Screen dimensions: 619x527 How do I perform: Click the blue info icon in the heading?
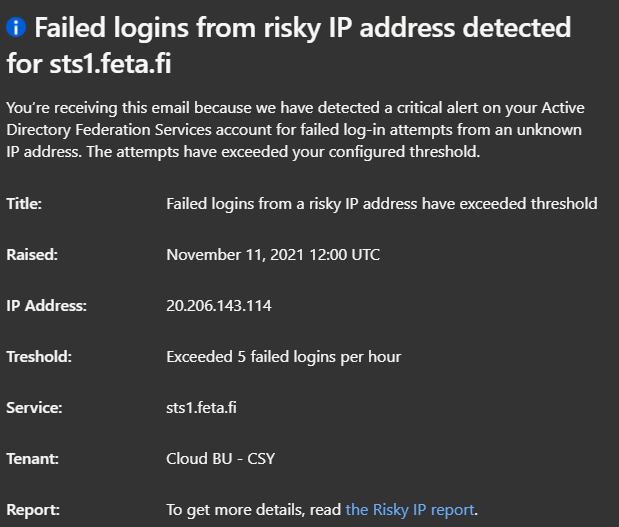[x=16, y=27]
